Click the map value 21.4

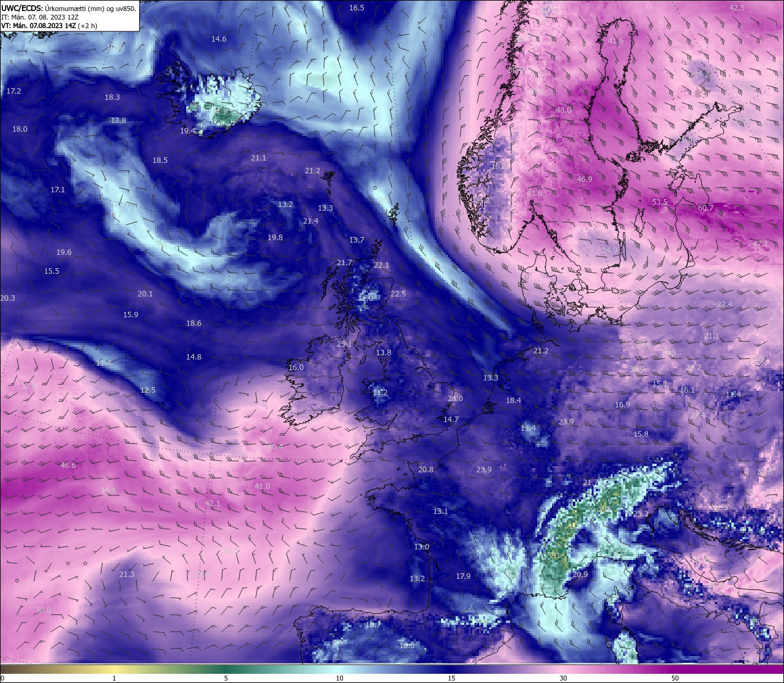pos(311,221)
